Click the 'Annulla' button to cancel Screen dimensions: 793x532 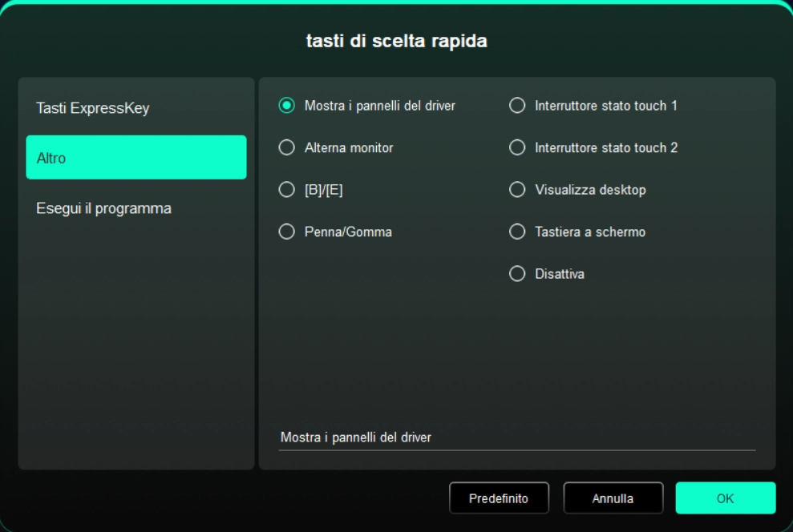click(613, 498)
